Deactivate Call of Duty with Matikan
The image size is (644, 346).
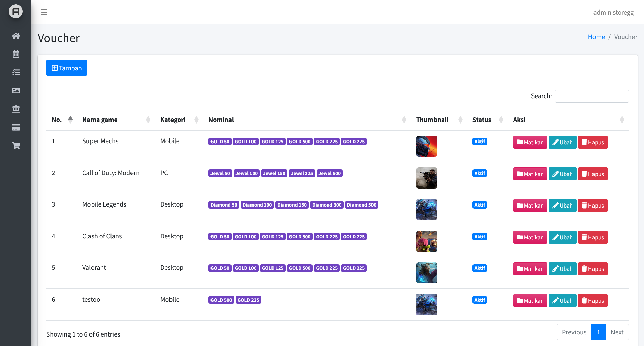coord(530,174)
